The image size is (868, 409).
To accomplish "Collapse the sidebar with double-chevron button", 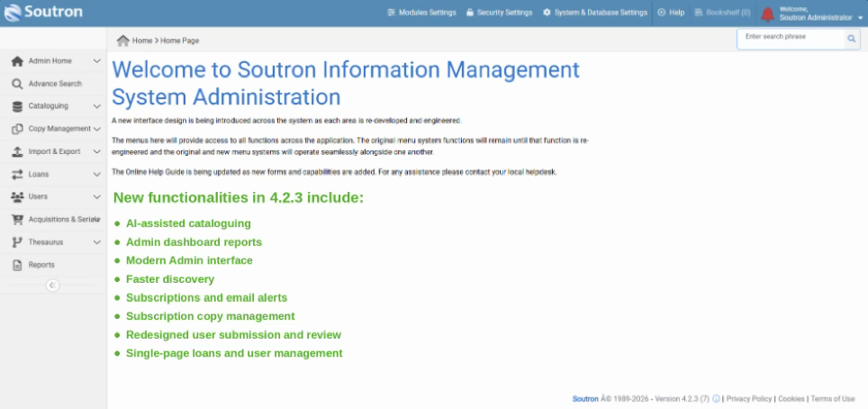I will (52, 285).
